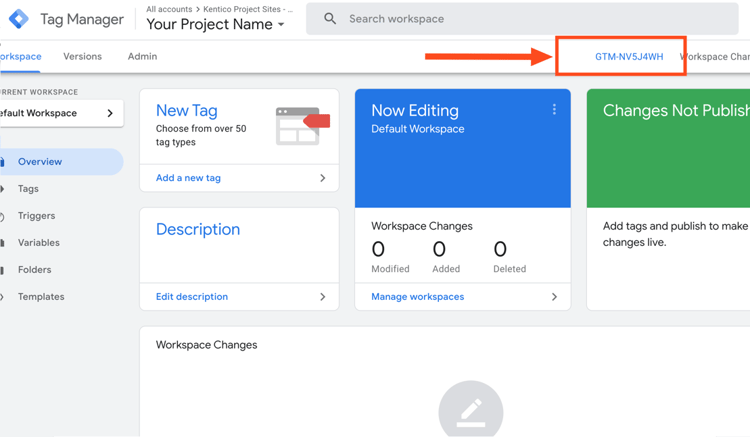The image size is (750, 437).
Task: Expand the Default Workspace selector
Action: pyautogui.click(x=61, y=113)
